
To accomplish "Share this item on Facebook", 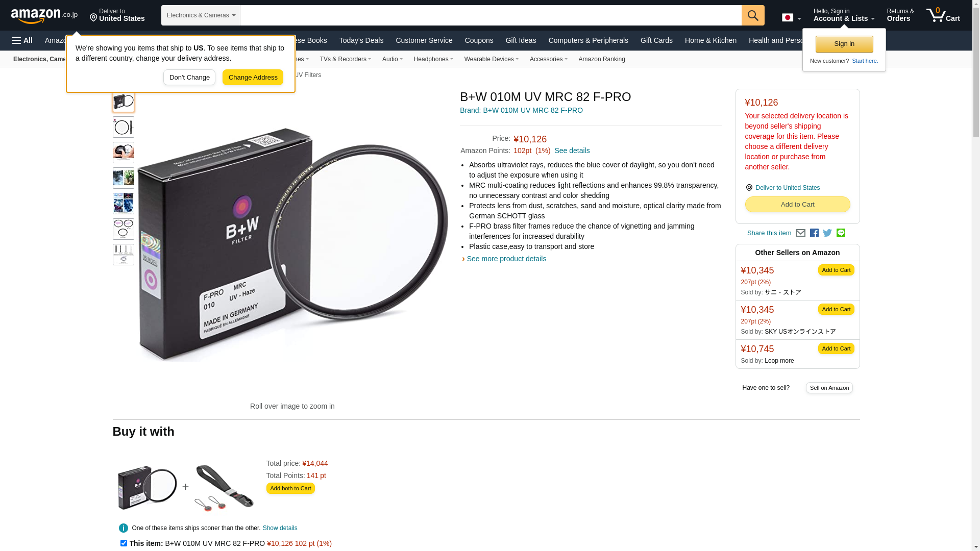I will 814,233.
